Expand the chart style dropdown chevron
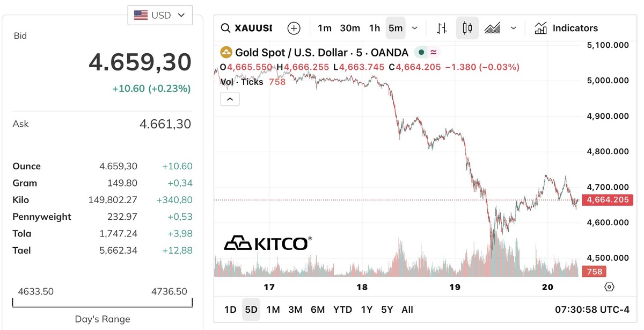The image size is (644, 330). (x=514, y=28)
